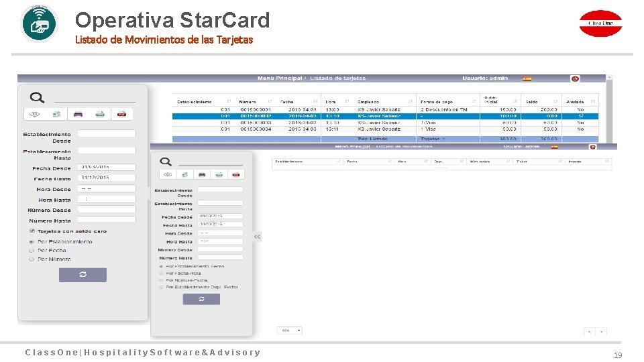The height and width of the screenshot is (362, 644).
Task: Click 'Fecha Hasta' field showing 31/12/2015
Action: point(107,178)
